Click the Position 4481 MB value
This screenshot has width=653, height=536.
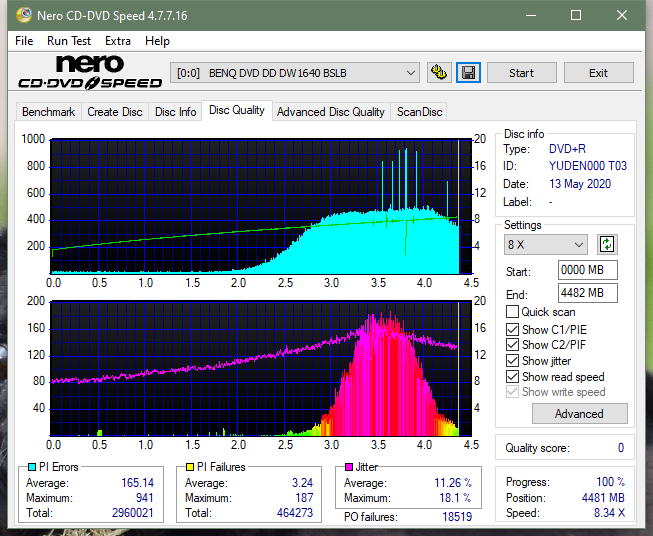tap(603, 498)
